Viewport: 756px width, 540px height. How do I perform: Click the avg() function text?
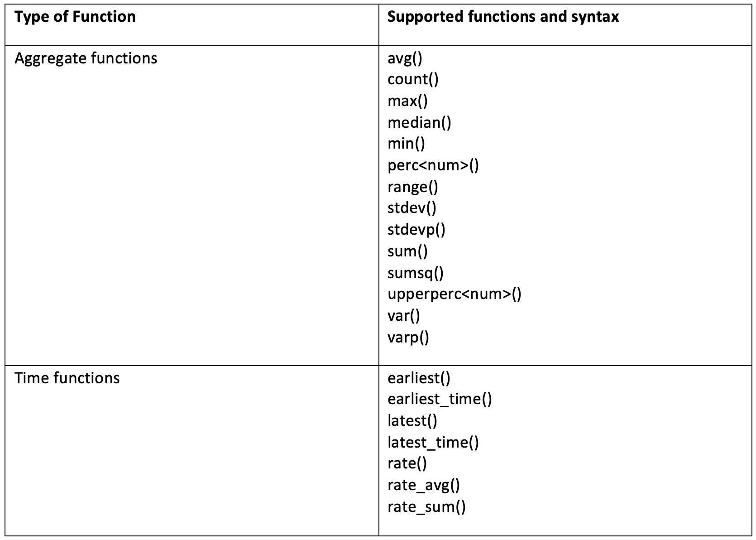coord(405,58)
